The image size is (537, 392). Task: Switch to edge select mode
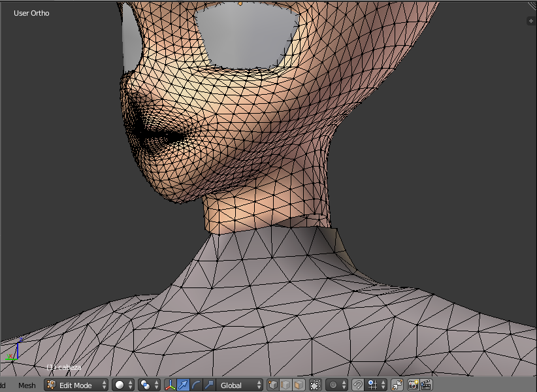pyautogui.click(x=285, y=385)
